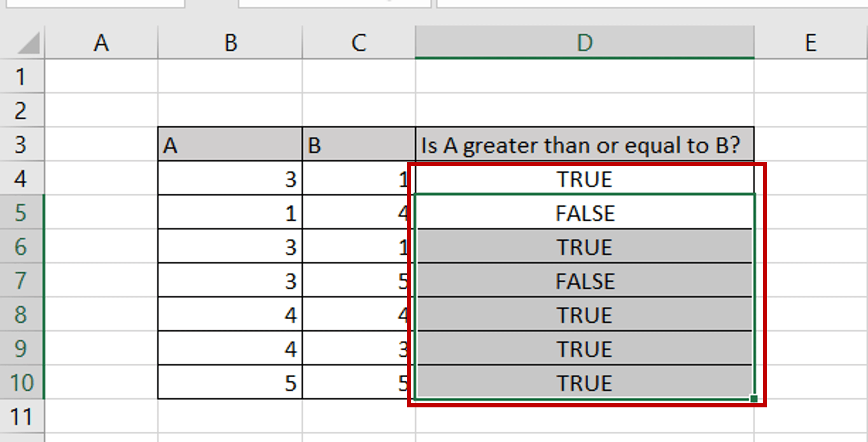Select column header D
Image resolution: width=868 pixels, height=442 pixels.
[x=584, y=42]
